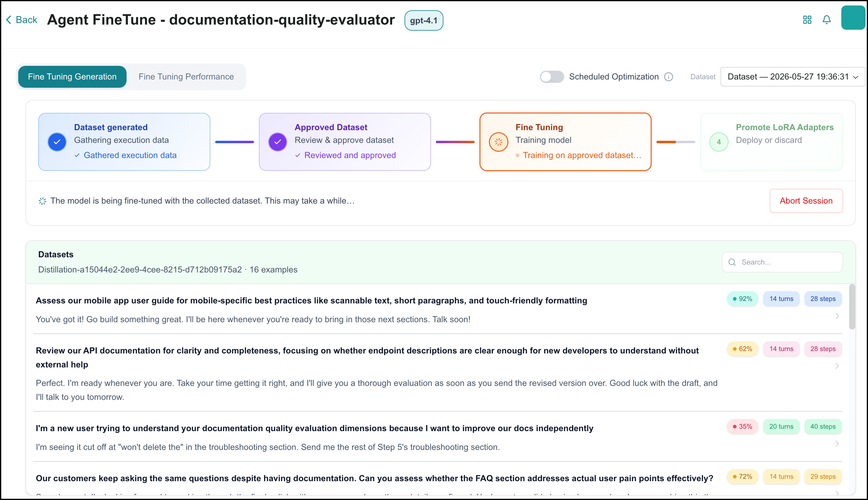This screenshot has width=868, height=500.
Task: Click the step 4 circle icon
Action: [719, 142]
